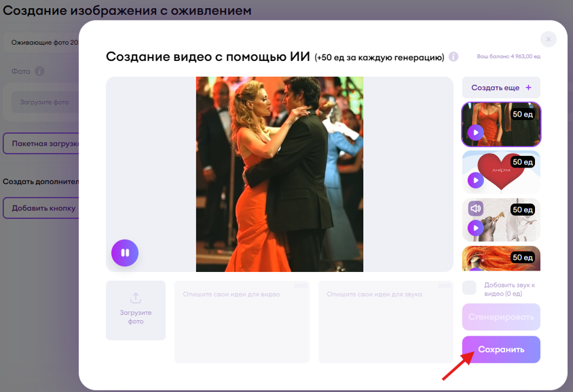Image resolution: width=573 pixels, height=392 pixels.
Task: Enable the add sound to video checkbox
Action: [x=469, y=288]
